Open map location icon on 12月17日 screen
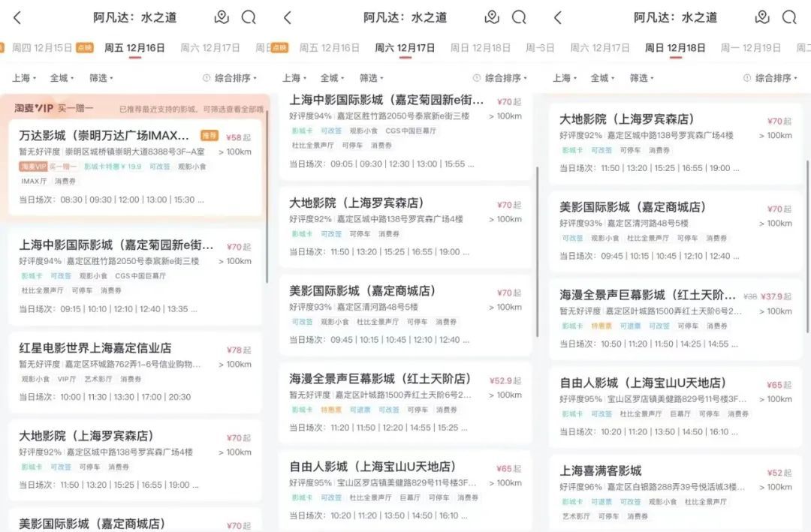This screenshot has width=811, height=532. [x=492, y=17]
